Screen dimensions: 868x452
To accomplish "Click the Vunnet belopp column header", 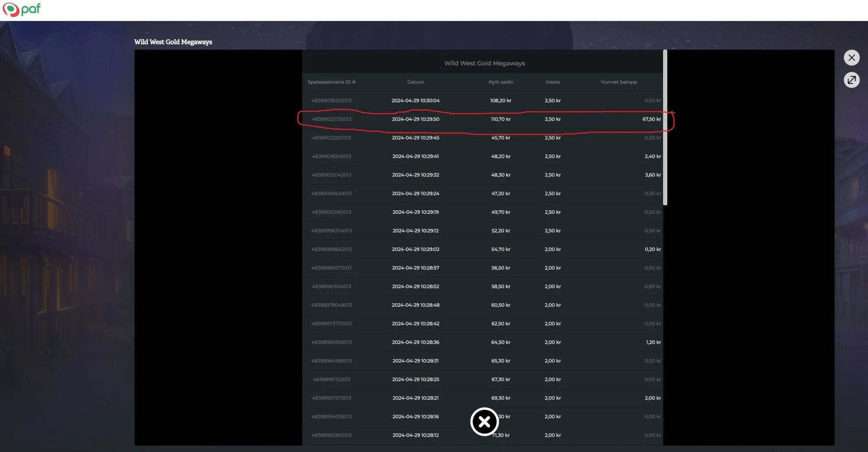I will tap(619, 82).
